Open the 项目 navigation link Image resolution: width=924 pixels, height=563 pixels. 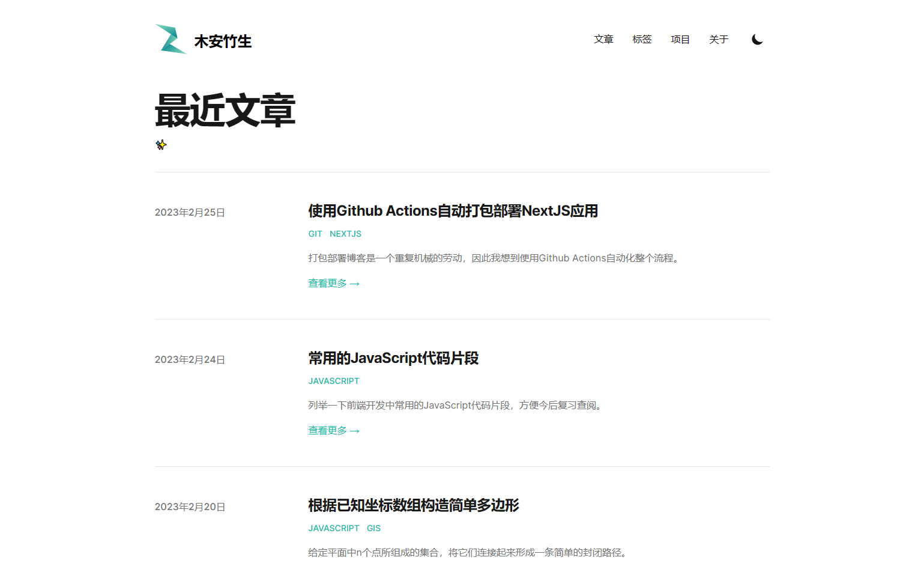[x=680, y=40]
